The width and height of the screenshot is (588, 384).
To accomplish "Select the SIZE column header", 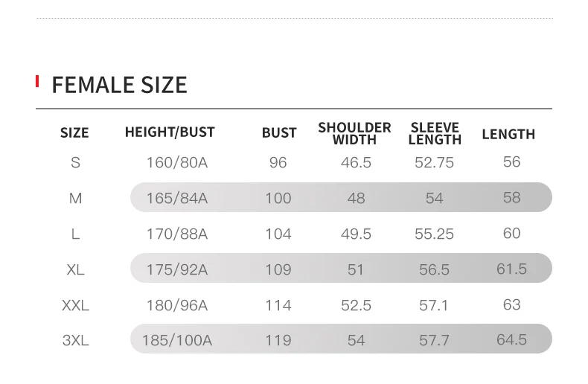I will 74,132.
